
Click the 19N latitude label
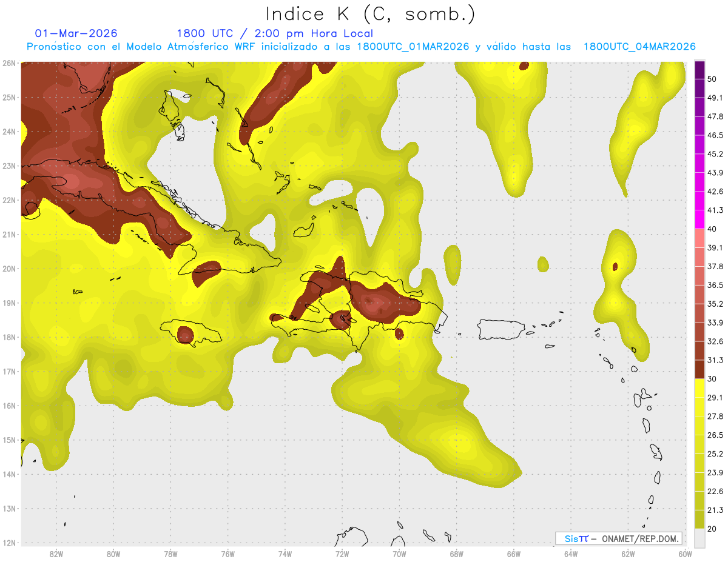(x=9, y=303)
